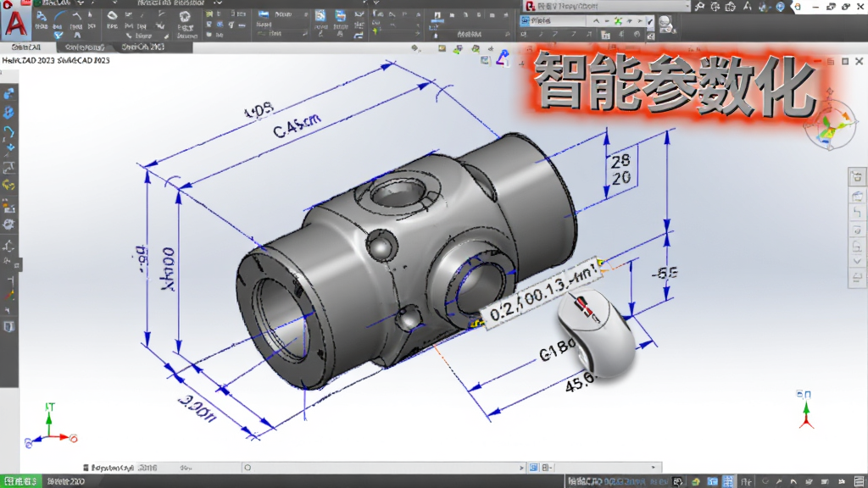The width and height of the screenshot is (868, 488).
Task: Click the blue globe help icon
Action: [780, 7]
